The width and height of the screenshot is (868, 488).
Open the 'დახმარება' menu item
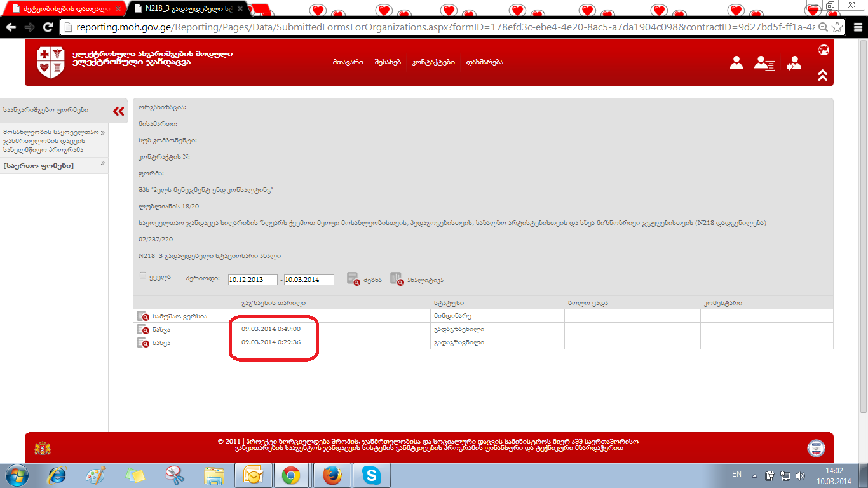tap(484, 62)
